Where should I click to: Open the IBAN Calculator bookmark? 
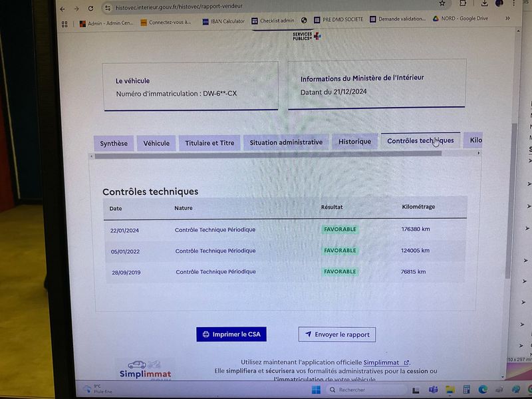tap(223, 21)
